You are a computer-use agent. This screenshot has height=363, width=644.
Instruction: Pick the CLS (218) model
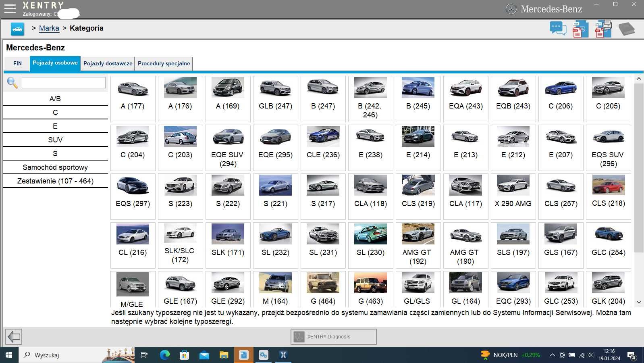[x=608, y=196]
